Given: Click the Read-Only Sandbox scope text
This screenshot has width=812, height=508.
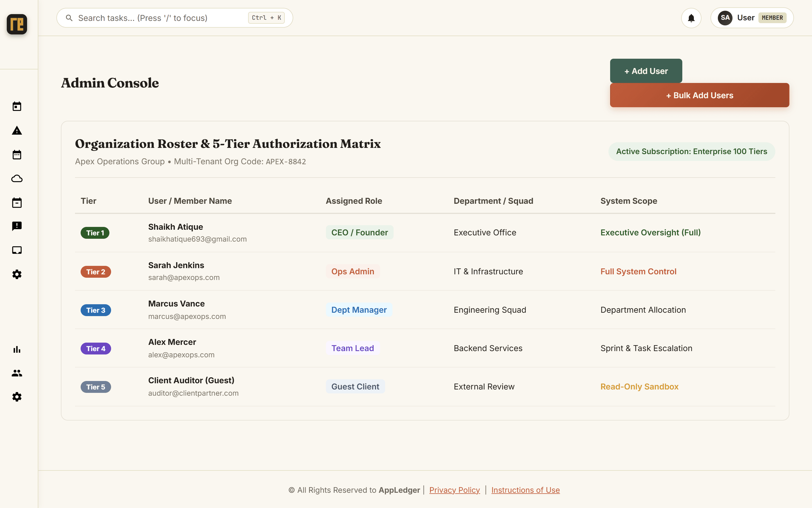Looking at the screenshot, I should click(x=639, y=386).
